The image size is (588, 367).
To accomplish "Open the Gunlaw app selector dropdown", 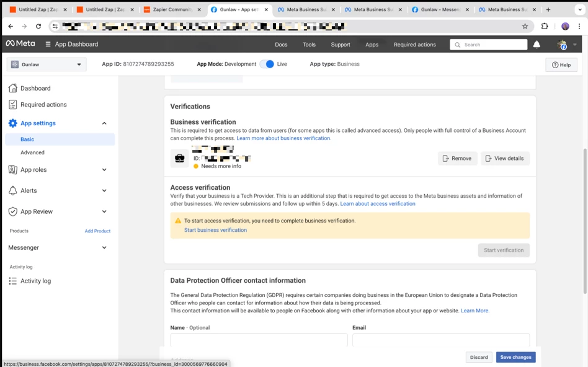I will pos(47,64).
